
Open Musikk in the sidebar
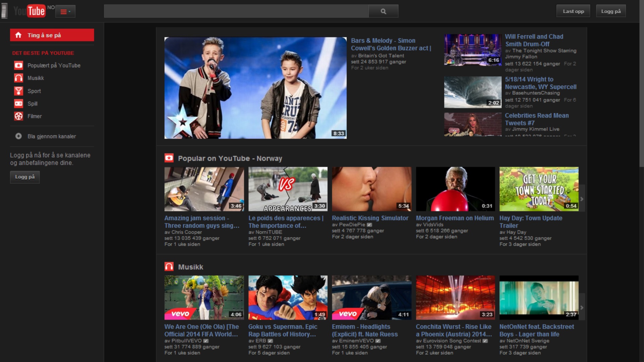point(36,78)
